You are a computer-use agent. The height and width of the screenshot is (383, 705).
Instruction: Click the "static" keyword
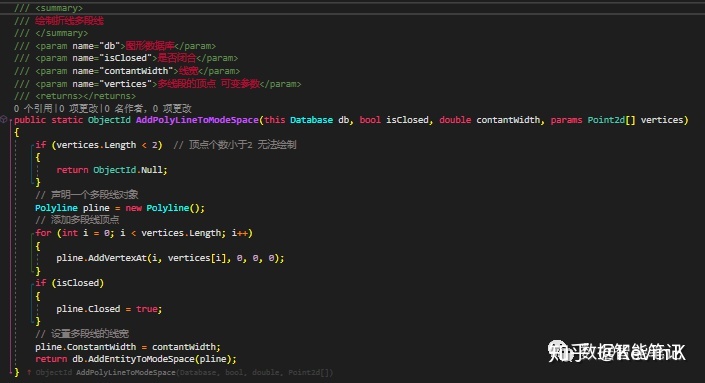click(x=67, y=120)
